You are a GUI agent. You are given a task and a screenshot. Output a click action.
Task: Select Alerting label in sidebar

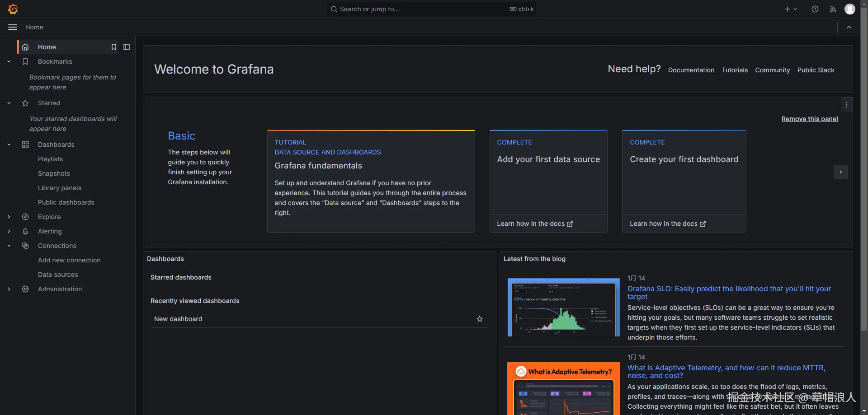click(50, 231)
